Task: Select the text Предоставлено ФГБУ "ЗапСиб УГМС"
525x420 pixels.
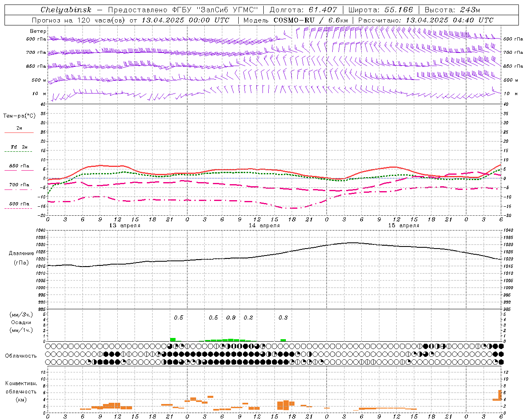Action: pyautogui.click(x=183, y=10)
